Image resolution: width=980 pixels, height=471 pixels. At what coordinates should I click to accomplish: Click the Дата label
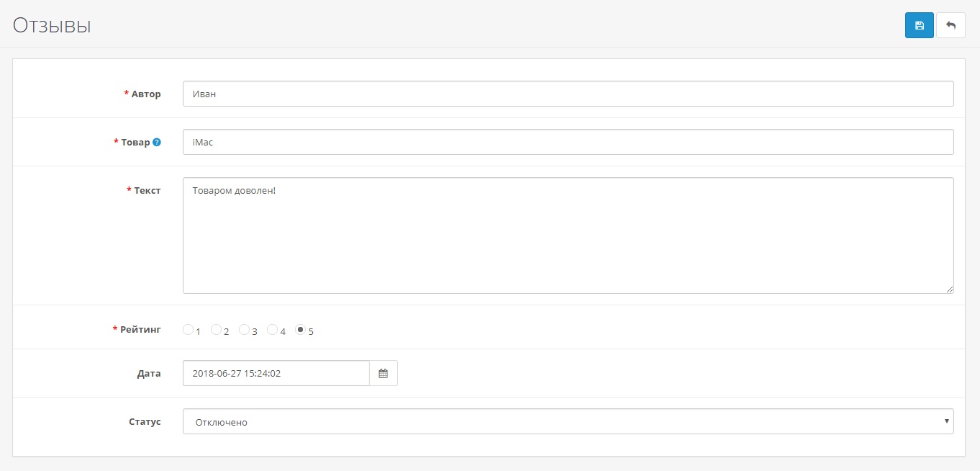149,374
